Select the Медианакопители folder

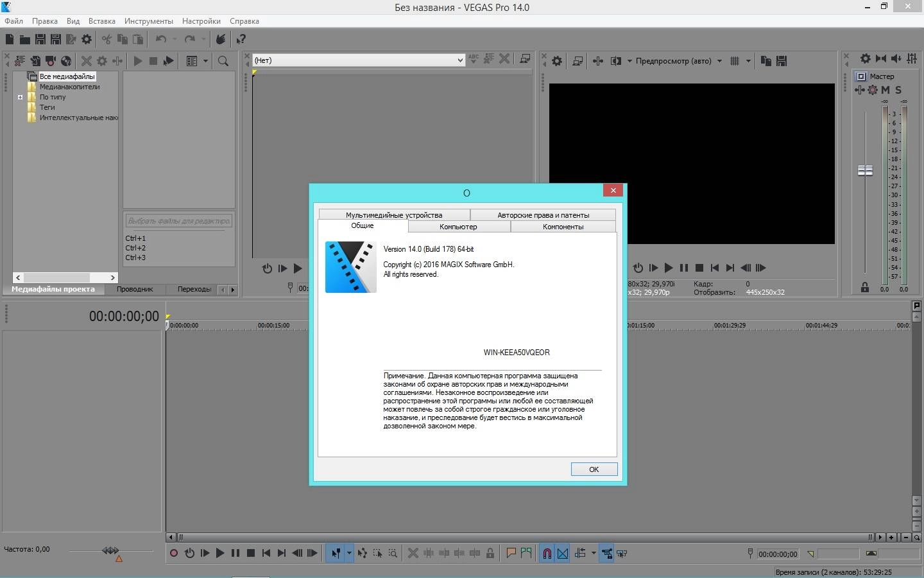click(69, 87)
